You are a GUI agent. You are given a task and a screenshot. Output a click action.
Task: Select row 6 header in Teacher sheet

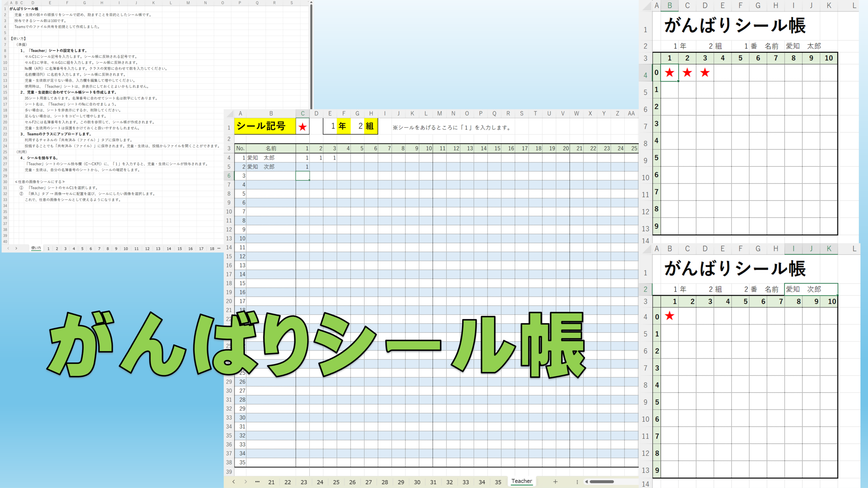tap(229, 176)
